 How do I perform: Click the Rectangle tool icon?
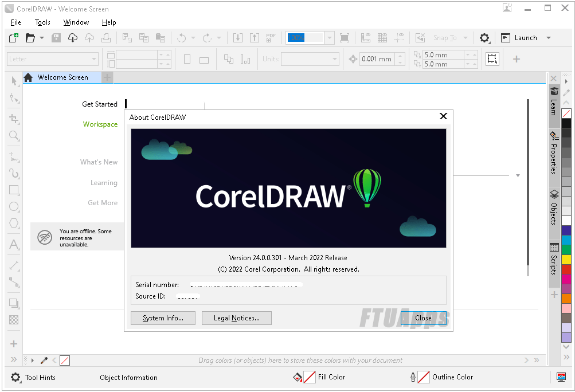click(x=14, y=190)
